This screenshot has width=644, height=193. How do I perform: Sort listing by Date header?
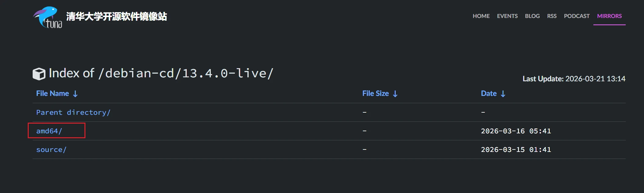point(489,93)
